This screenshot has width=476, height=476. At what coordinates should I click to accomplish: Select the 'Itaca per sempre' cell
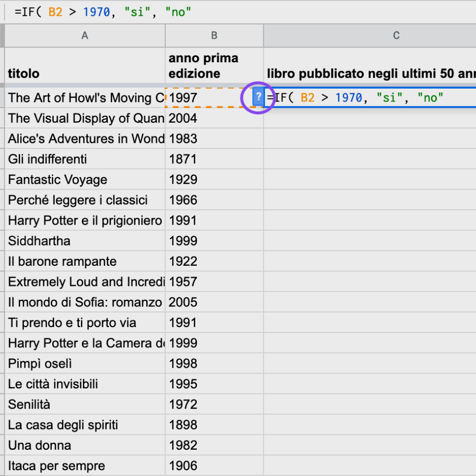[x=85, y=466]
